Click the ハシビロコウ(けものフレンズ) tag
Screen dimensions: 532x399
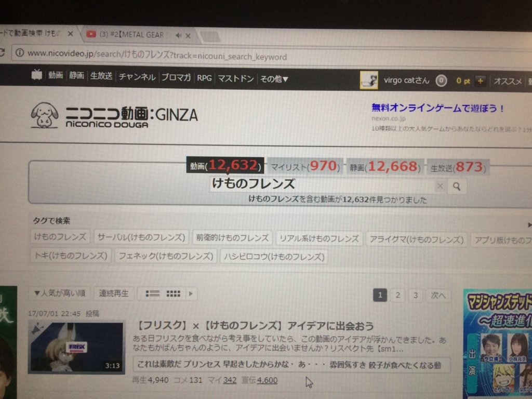click(x=274, y=257)
